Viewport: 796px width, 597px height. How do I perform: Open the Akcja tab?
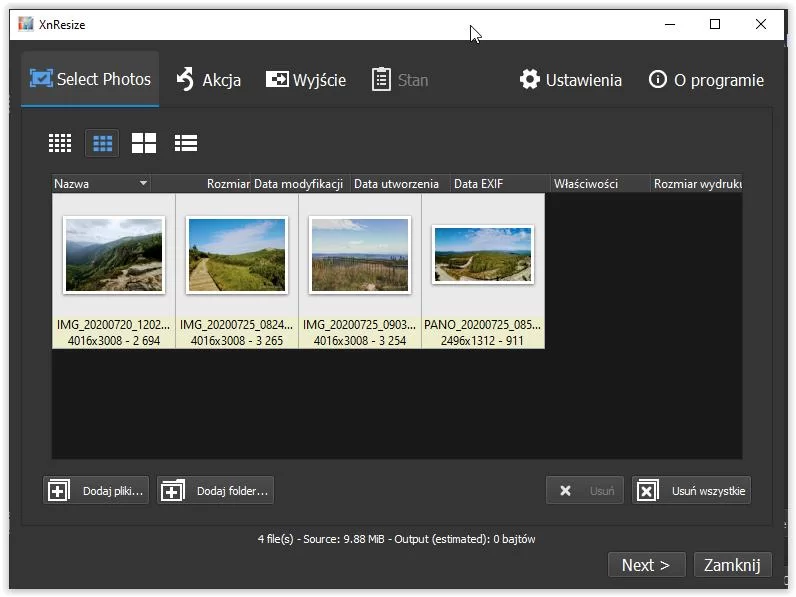pyautogui.click(x=209, y=80)
